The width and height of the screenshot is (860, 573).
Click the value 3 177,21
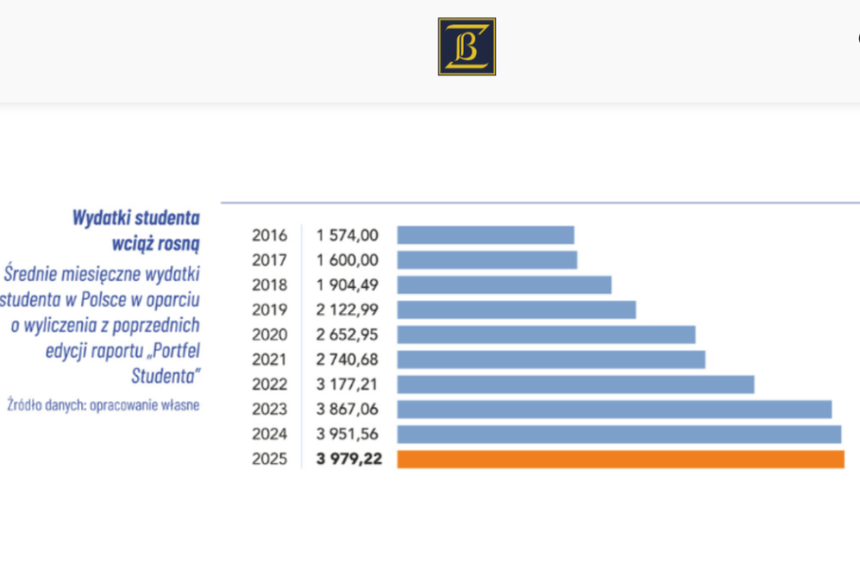(x=347, y=384)
